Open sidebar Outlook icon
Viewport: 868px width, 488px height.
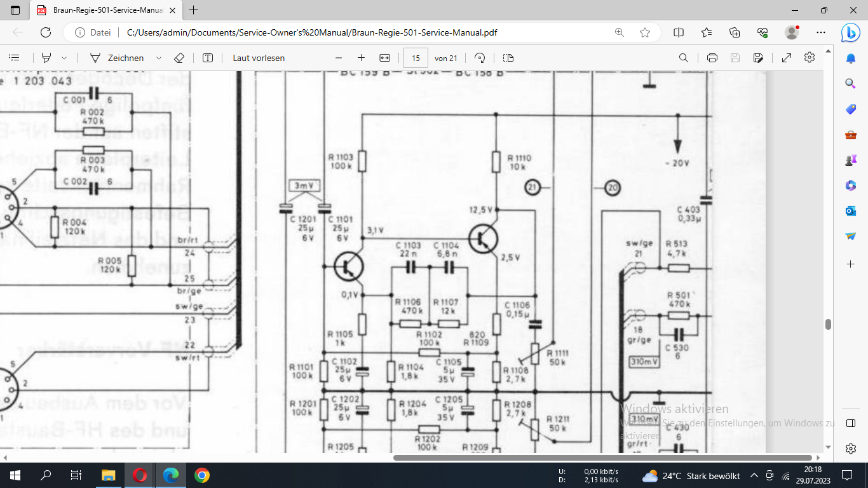tap(851, 211)
